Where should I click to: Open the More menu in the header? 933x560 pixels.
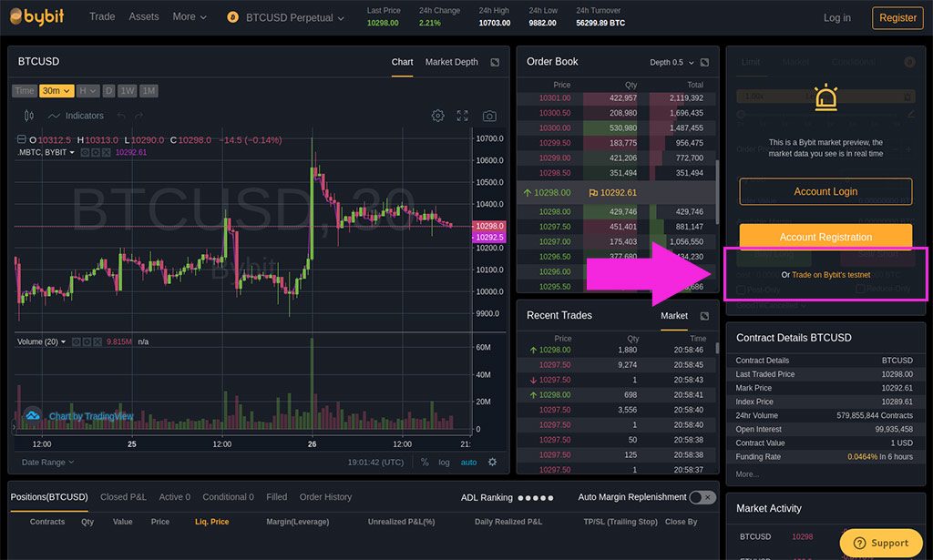pos(190,16)
